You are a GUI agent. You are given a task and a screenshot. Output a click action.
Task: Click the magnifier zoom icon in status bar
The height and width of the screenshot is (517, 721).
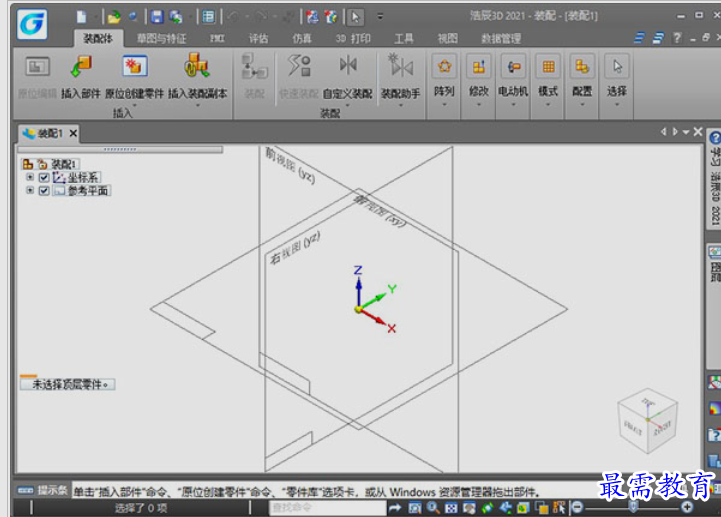click(x=433, y=507)
